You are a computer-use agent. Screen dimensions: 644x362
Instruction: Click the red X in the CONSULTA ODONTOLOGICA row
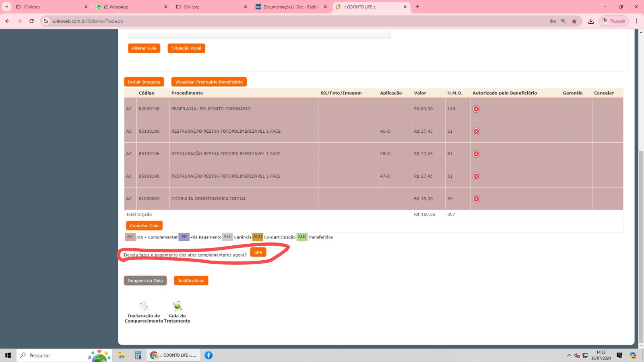pyautogui.click(x=476, y=199)
